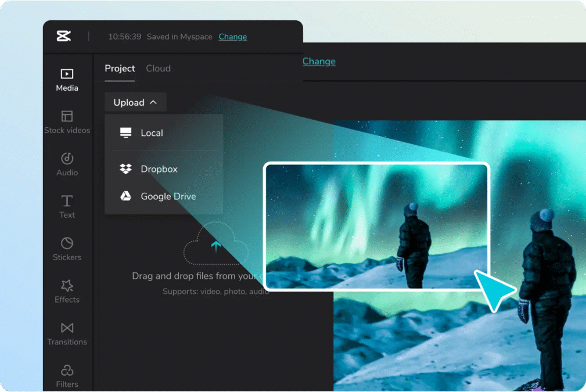Click the drag and drop files area
Screen dimensions: 586x392
197,276
